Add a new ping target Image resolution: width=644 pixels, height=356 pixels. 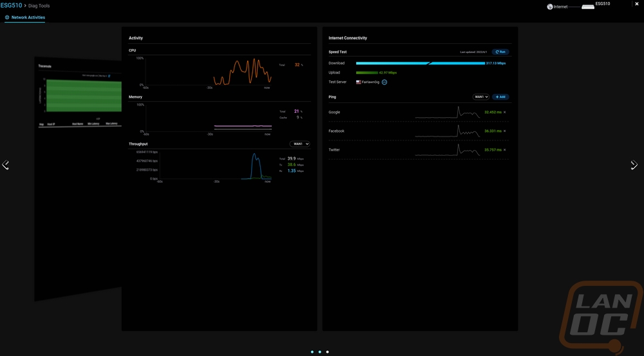500,97
